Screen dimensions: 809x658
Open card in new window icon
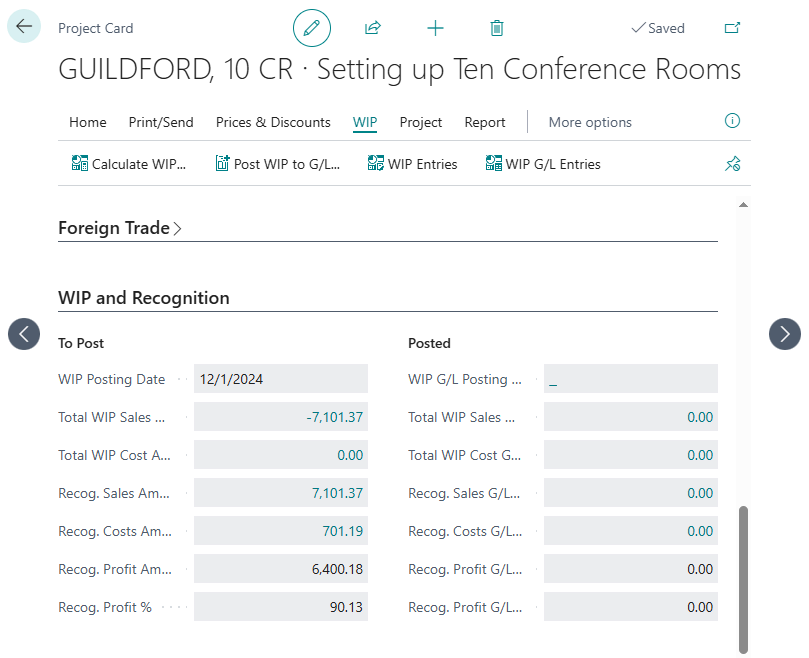732,28
